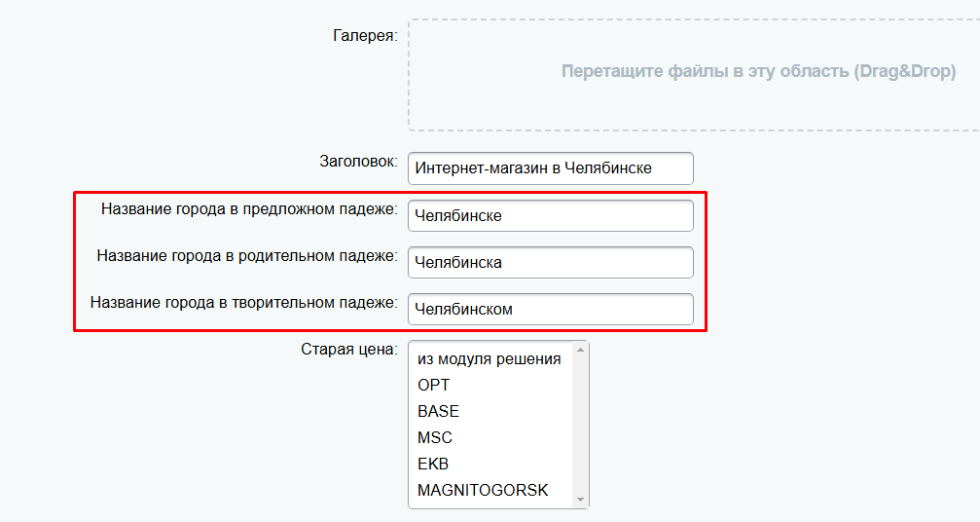Image resolution: width=980 pixels, height=522 pixels.
Task: Click the Старая цена list scrollbar track
Action: coord(580,426)
